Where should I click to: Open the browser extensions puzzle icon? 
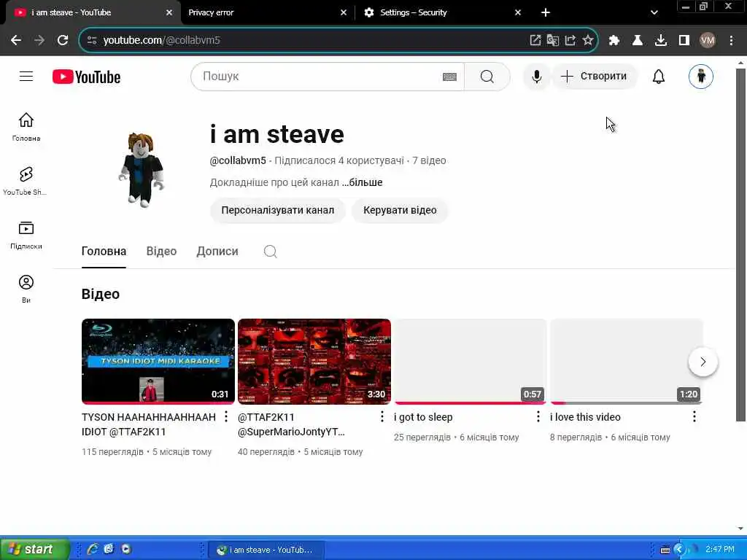(x=614, y=41)
